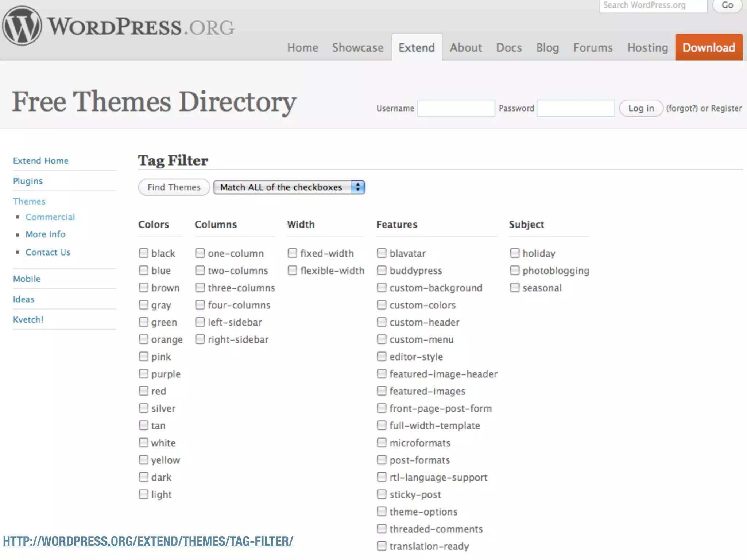
Task: Check the theme-options checkbox
Action: (382, 511)
